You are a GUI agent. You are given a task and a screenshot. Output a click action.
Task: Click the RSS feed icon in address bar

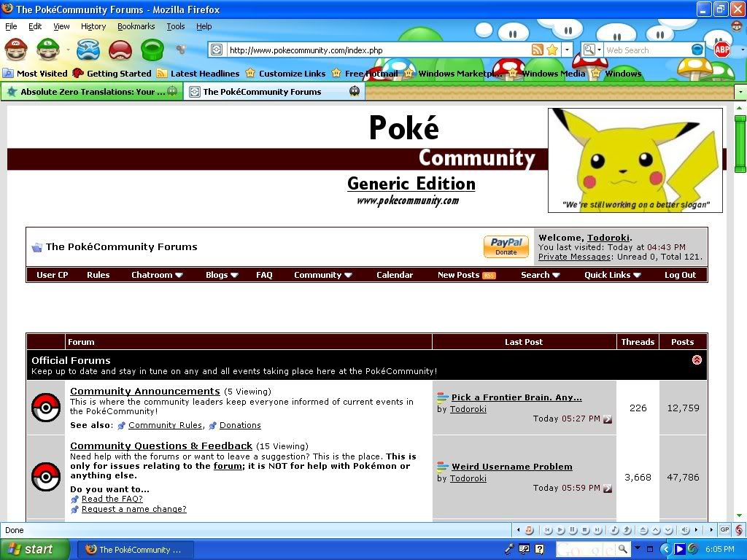(538, 50)
